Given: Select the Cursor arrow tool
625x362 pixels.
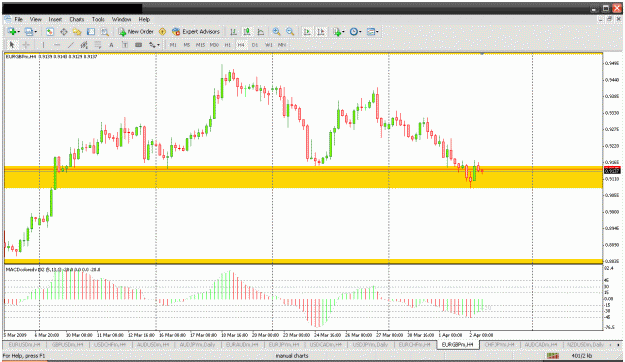Looking at the screenshot, I should coord(12,45).
